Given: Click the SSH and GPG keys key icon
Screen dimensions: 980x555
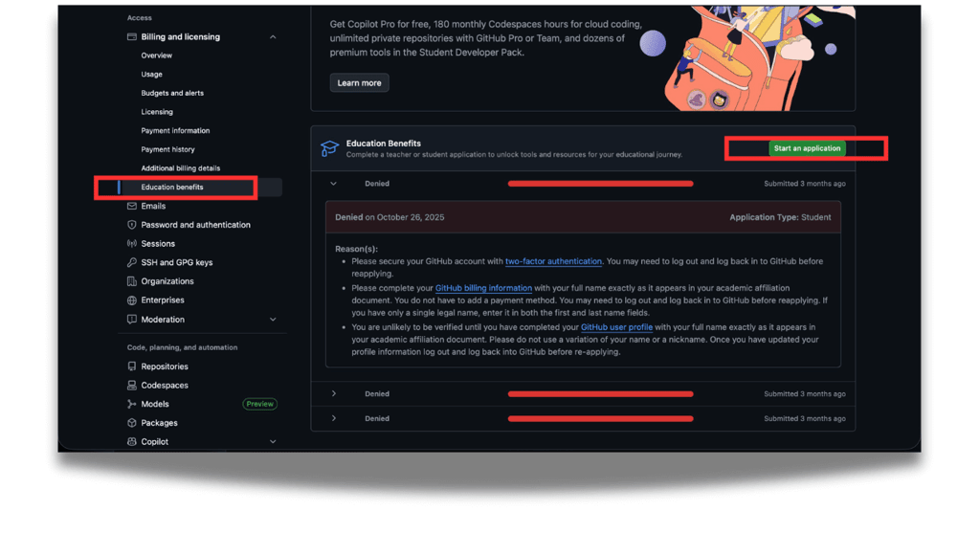Looking at the screenshot, I should [x=132, y=262].
